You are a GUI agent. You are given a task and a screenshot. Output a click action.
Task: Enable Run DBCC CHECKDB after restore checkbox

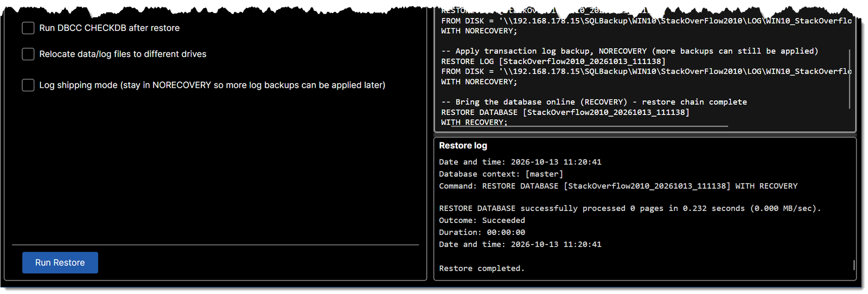point(28,28)
